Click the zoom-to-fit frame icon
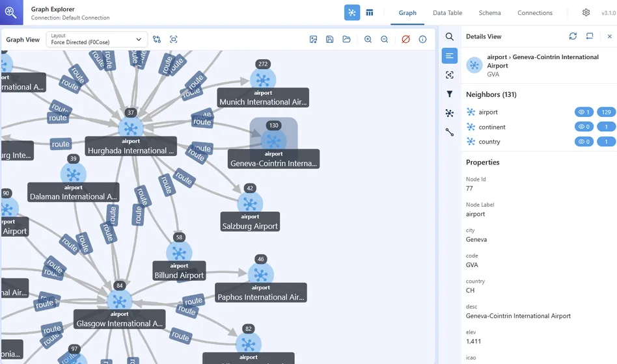The width and height of the screenshot is (617, 364). 174,39
